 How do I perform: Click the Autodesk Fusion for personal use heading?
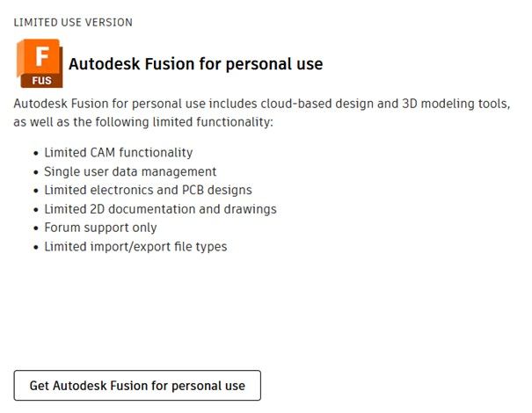pos(195,64)
